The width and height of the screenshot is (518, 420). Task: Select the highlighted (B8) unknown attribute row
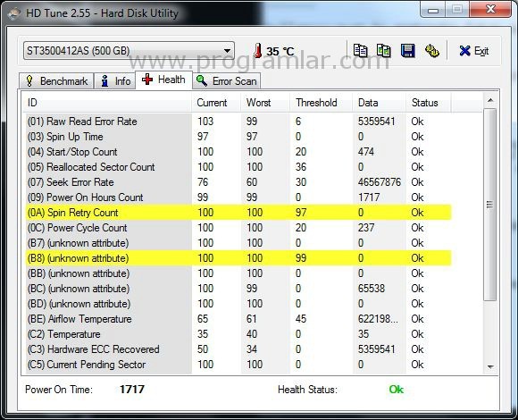pyautogui.click(x=238, y=258)
